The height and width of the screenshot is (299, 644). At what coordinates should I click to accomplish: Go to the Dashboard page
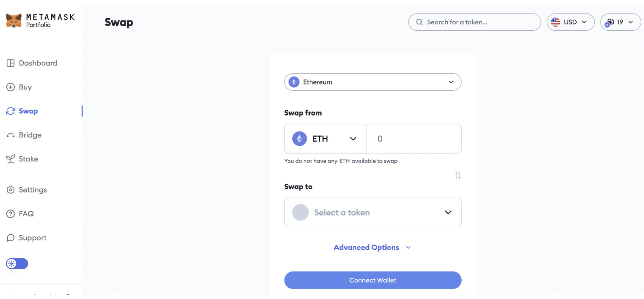[x=38, y=63]
